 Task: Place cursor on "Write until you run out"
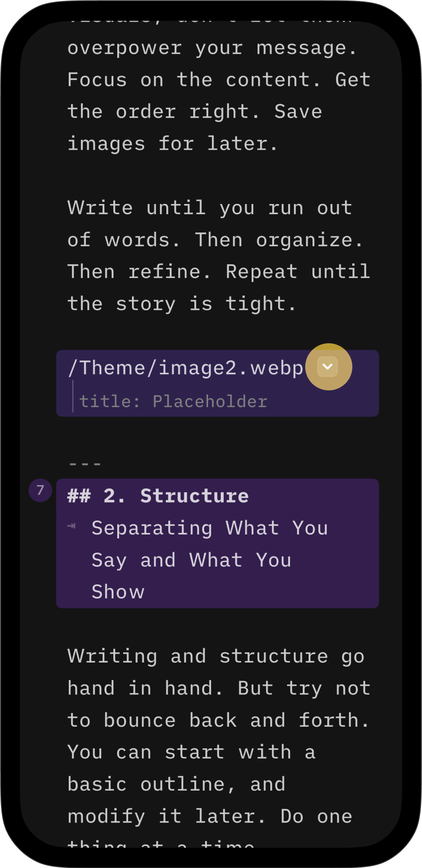point(210,208)
